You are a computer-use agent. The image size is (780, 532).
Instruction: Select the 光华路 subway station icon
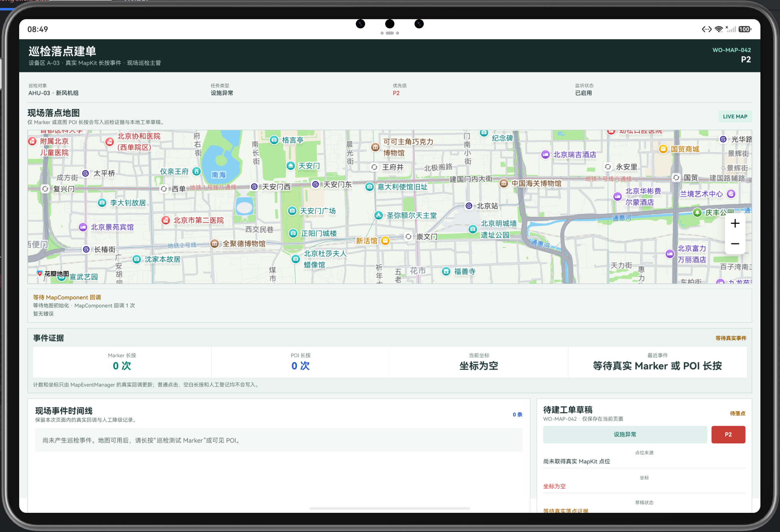723,139
